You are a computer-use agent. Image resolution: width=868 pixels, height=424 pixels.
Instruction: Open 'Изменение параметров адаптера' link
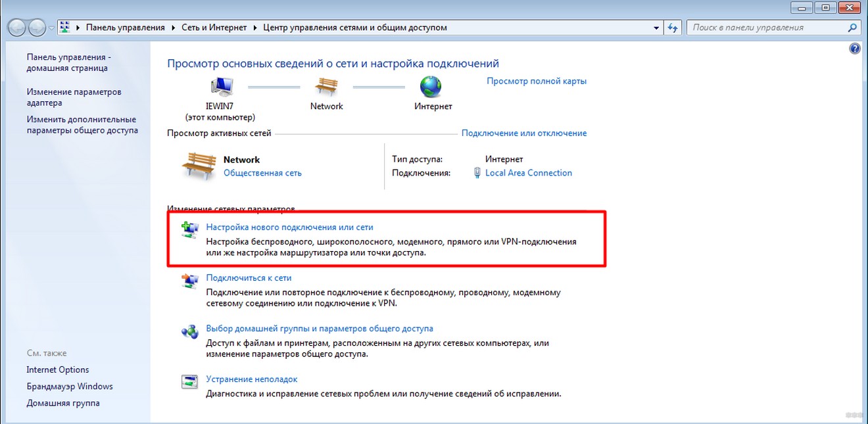click(74, 97)
